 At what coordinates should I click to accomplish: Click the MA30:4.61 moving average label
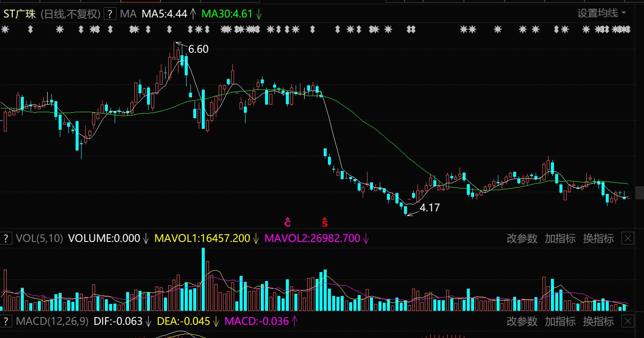(227, 14)
